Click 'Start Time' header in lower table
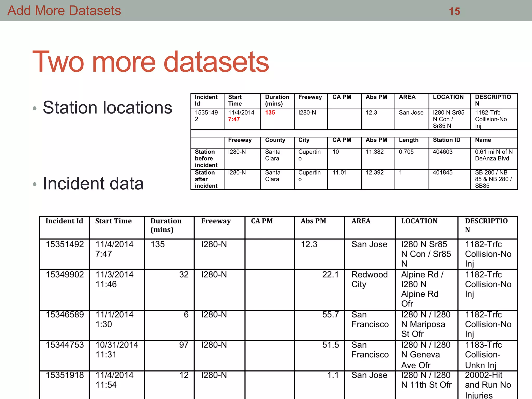532x399 pixels. 114,221
